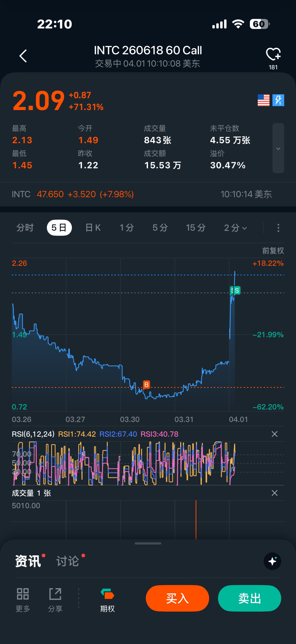The height and width of the screenshot is (644, 296).
Task: Close the RSI indicator panel
Action: point(274,434)
